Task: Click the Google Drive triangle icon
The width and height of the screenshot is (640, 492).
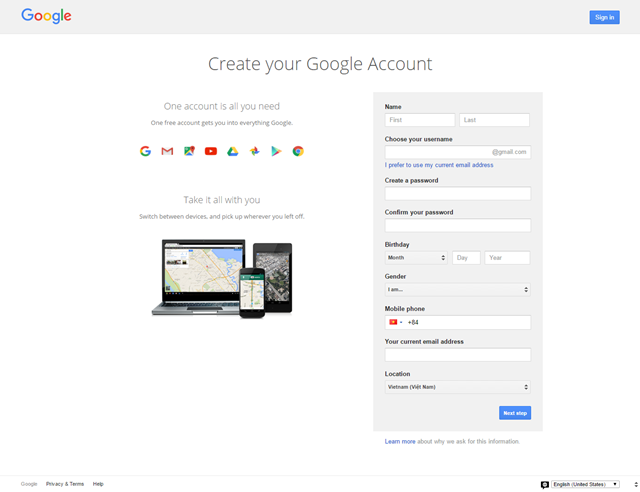Action: point(233,151)
